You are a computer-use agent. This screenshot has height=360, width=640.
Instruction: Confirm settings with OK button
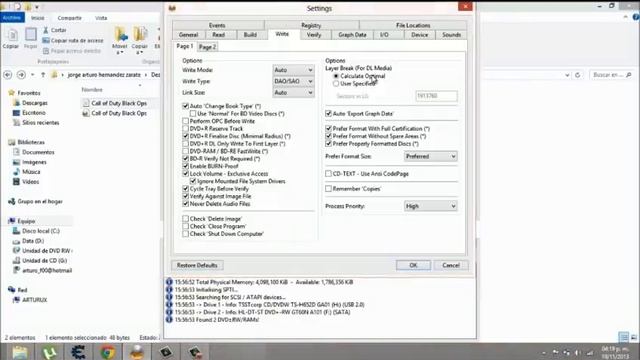click(413, 265)
